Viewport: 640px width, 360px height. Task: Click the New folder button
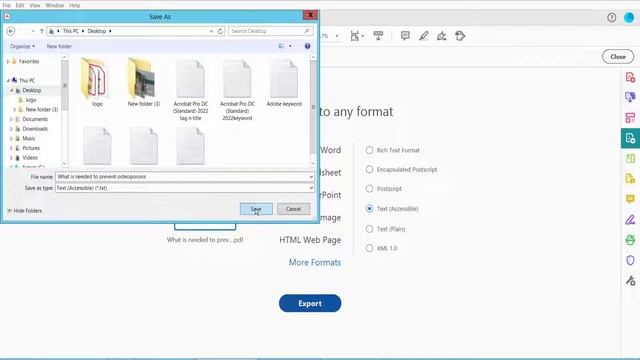tap(59, 46)
